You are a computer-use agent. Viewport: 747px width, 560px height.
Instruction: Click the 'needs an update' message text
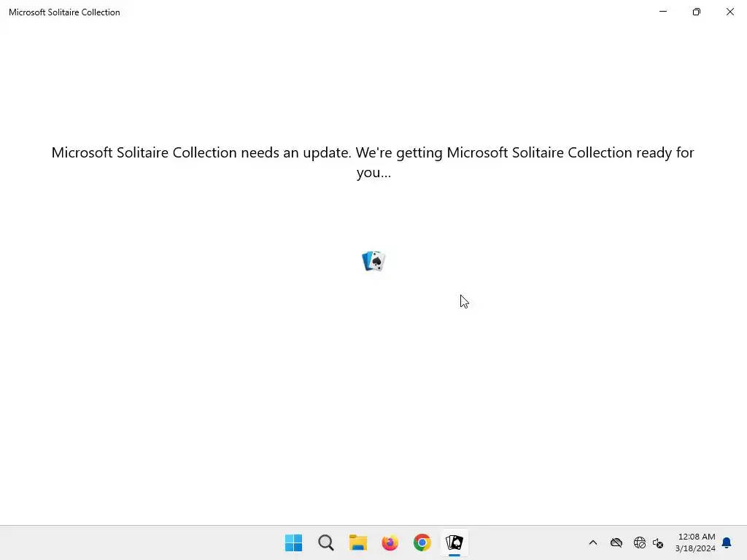pos(373,162)
